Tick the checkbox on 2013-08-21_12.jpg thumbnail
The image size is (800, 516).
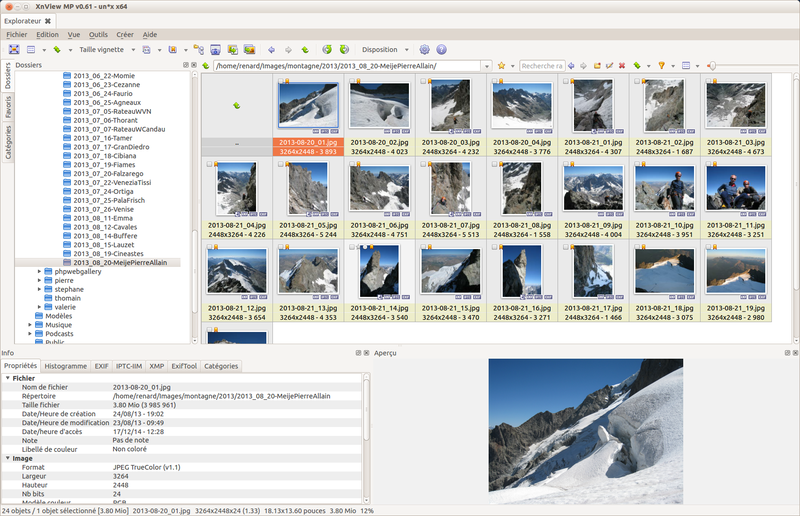coord(210,246)
